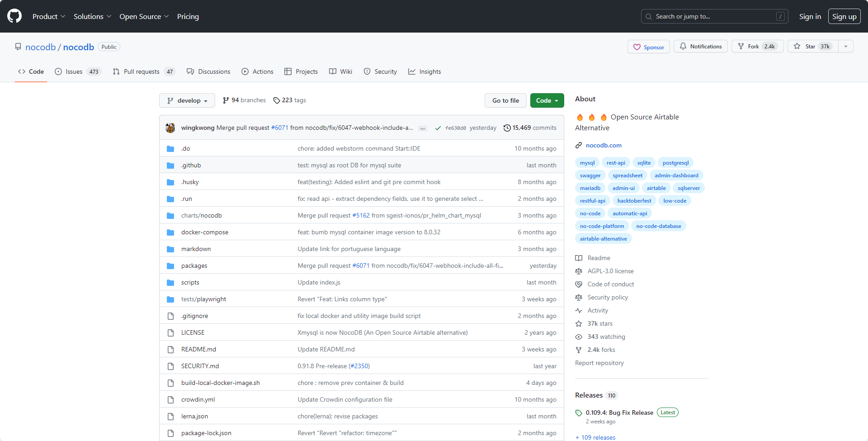Click the commit history clock icon
Viewport: 868px width, 441px height.
(x=507, y=128)
